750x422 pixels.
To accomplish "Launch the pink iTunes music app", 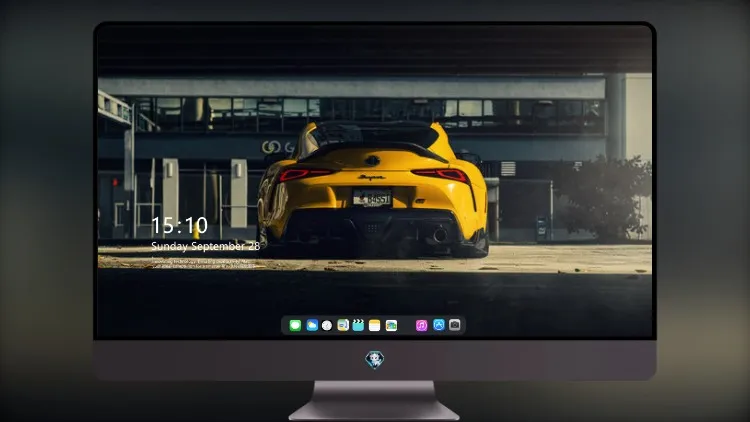I will (421, 325).
